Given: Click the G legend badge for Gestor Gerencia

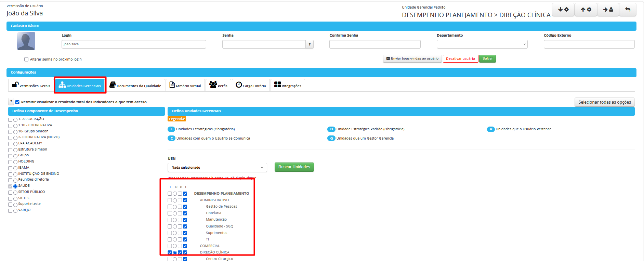Looking at the screenshot, I should click(331, 139).
